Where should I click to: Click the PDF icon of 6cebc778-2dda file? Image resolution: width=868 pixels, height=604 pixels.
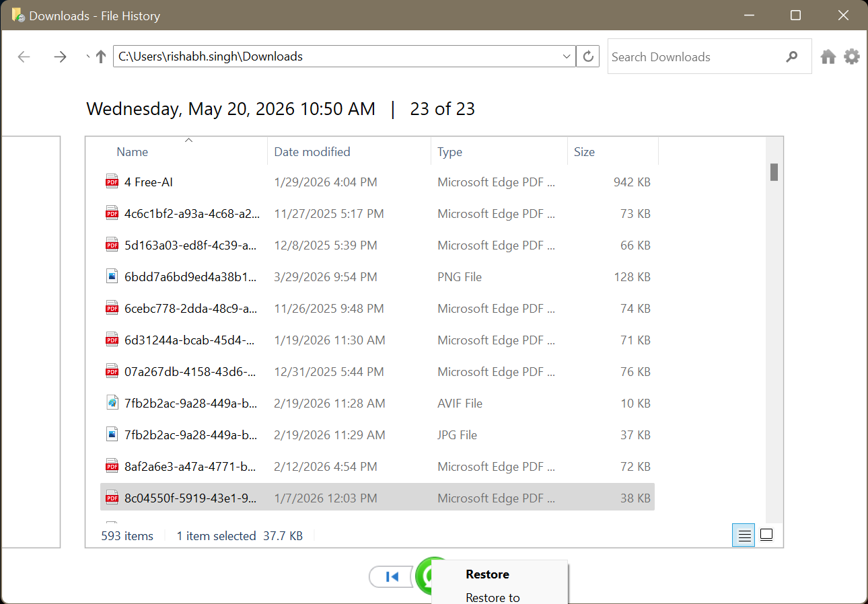pyautogui.click(x=112, y=308)
